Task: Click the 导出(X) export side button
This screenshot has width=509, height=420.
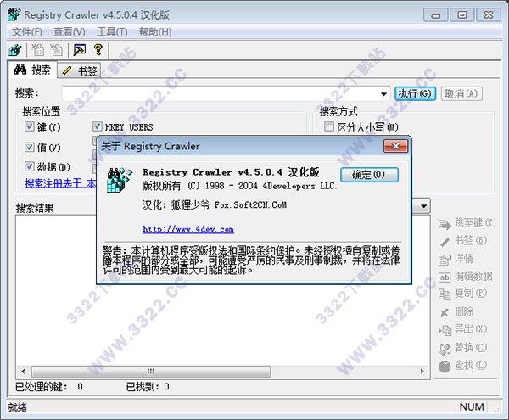Action: point(463,329)
